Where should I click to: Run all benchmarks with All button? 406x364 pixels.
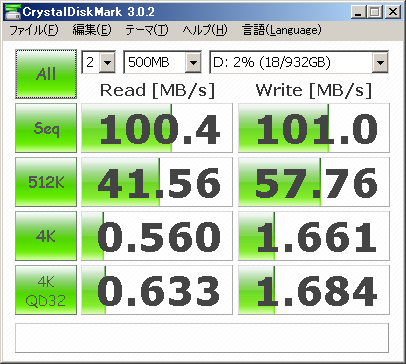[x=46, y=74]
